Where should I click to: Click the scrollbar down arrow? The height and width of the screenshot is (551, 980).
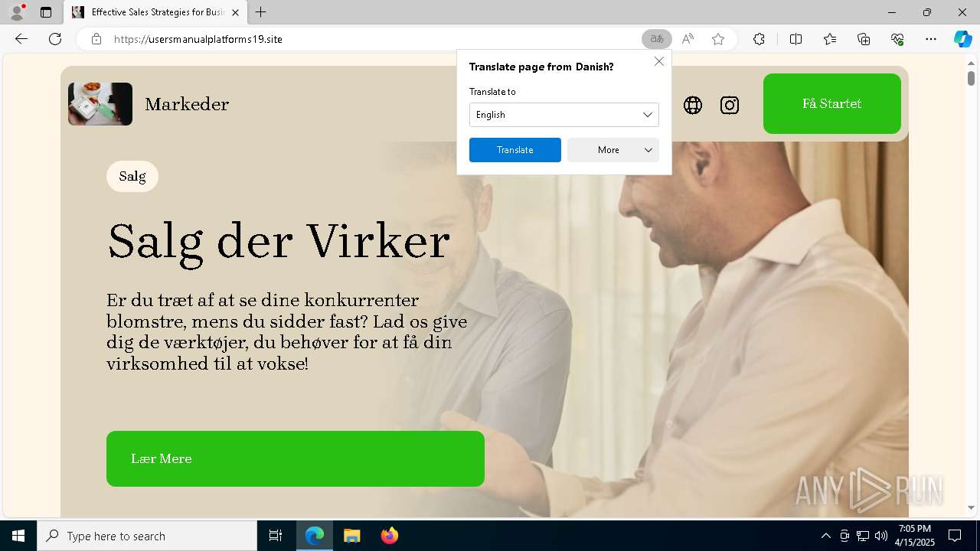point(971,507)
